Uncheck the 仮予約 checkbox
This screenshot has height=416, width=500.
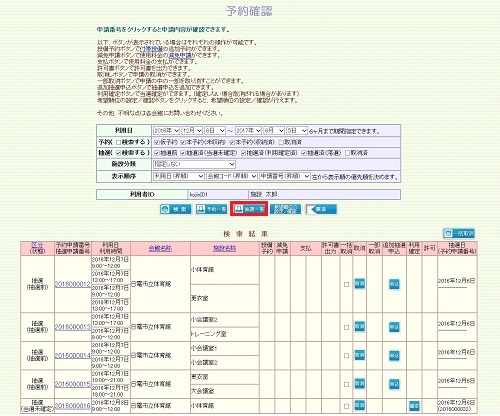point(157,142)
